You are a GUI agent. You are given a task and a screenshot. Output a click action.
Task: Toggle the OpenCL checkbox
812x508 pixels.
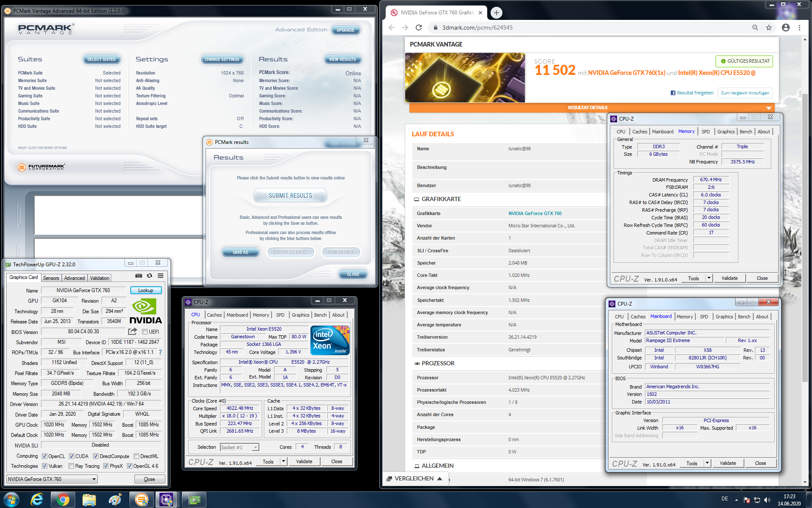coord(44,456)
